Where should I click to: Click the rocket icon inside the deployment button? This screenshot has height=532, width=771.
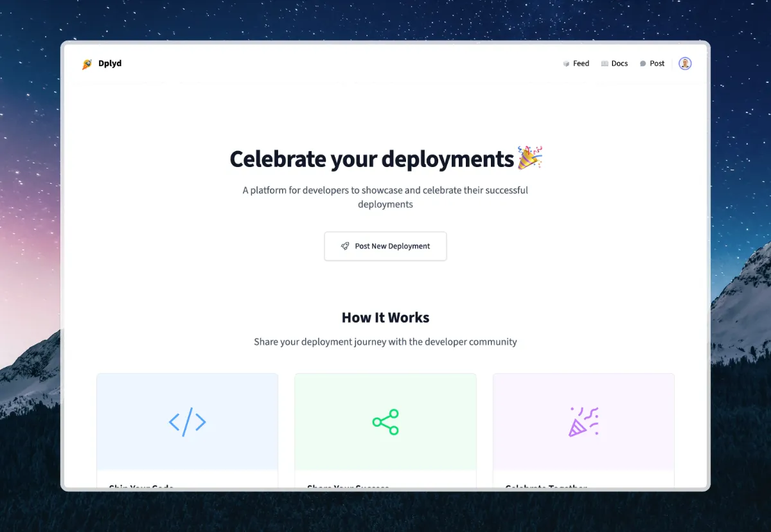pyautogui.click(x=346, y=246)
